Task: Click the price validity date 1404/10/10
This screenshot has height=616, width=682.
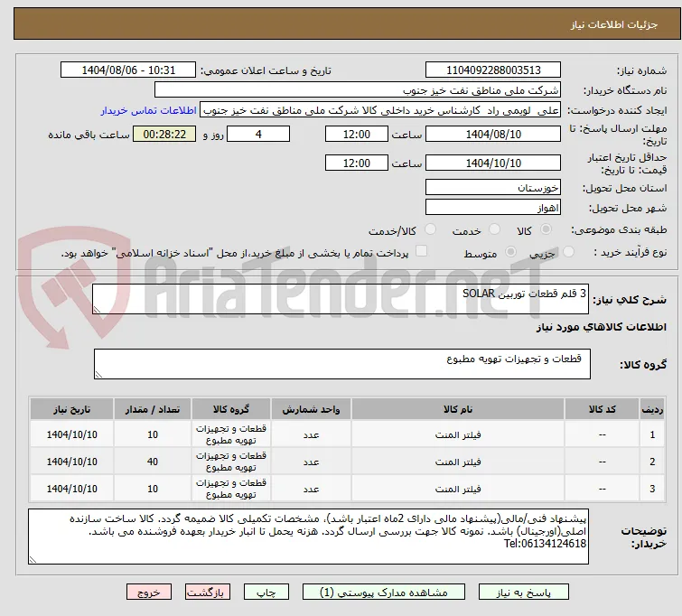Action: click(x=493, y=163)
